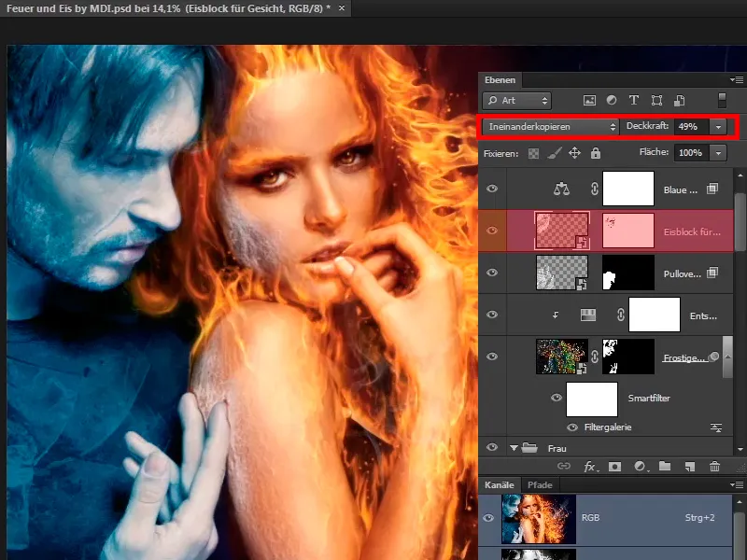747x560 pixels.
Task: Click the Deckkraft 49% value field
Action: click(x=692, y=127)
